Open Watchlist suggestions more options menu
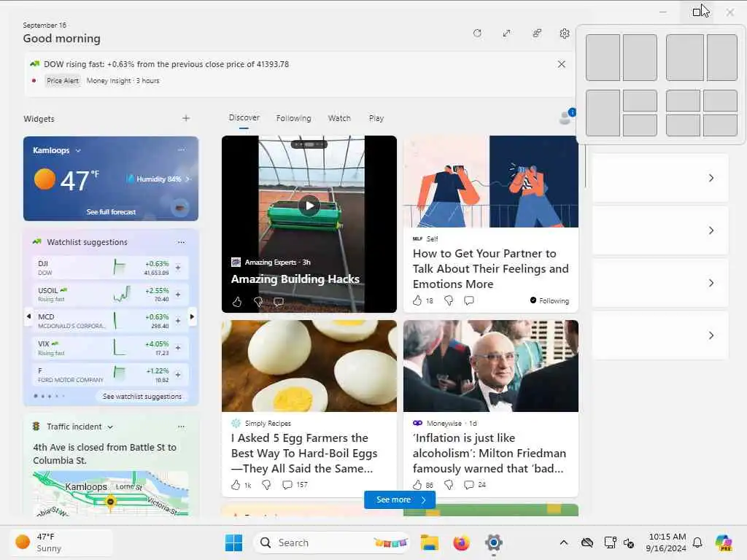 pos(181,242)
